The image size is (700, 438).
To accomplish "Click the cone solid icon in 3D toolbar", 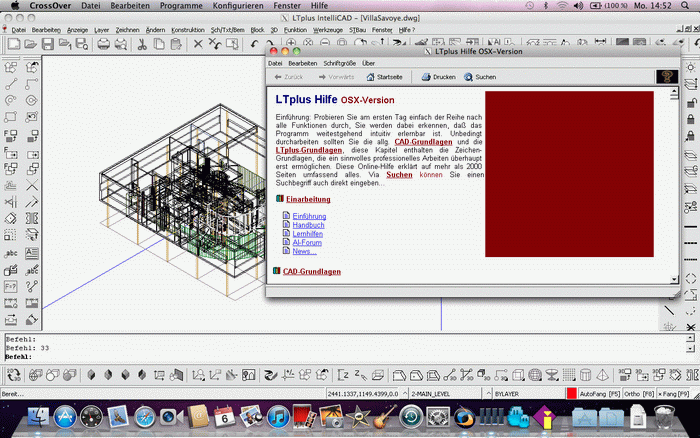I will (602, 375).
